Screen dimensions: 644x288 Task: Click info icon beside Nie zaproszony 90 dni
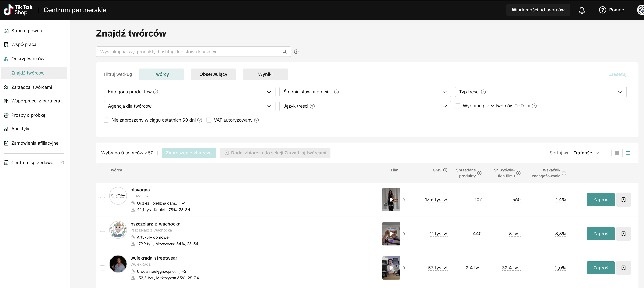(x=200, y=120)
